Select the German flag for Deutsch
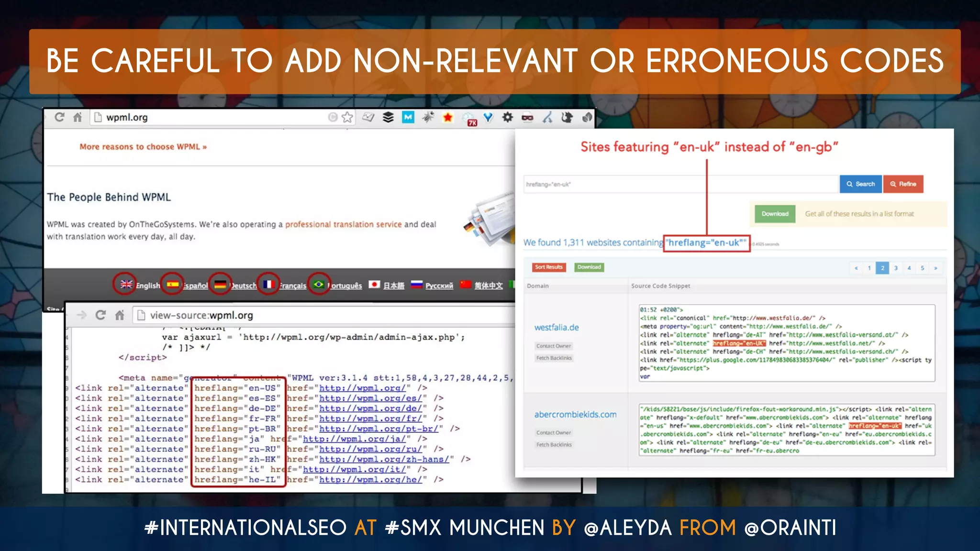980x551 pixels. [220, 285]
